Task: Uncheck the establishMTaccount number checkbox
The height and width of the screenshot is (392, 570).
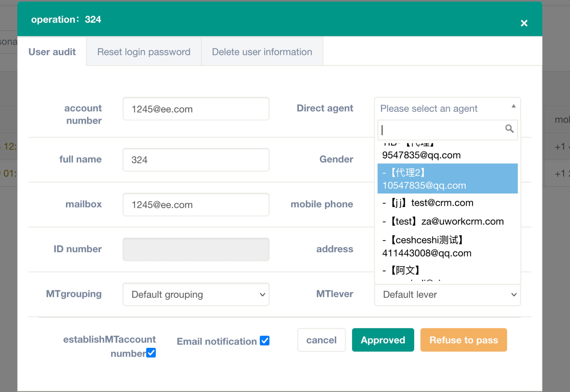Action: 151,353
